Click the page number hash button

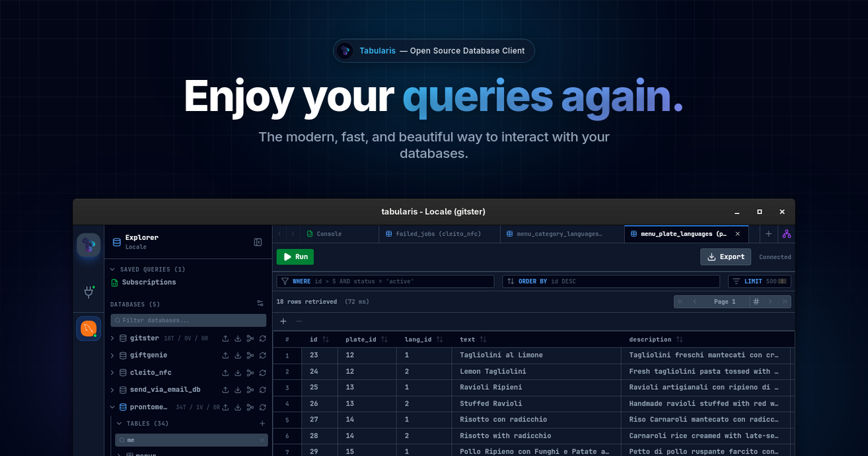(756, 302)
